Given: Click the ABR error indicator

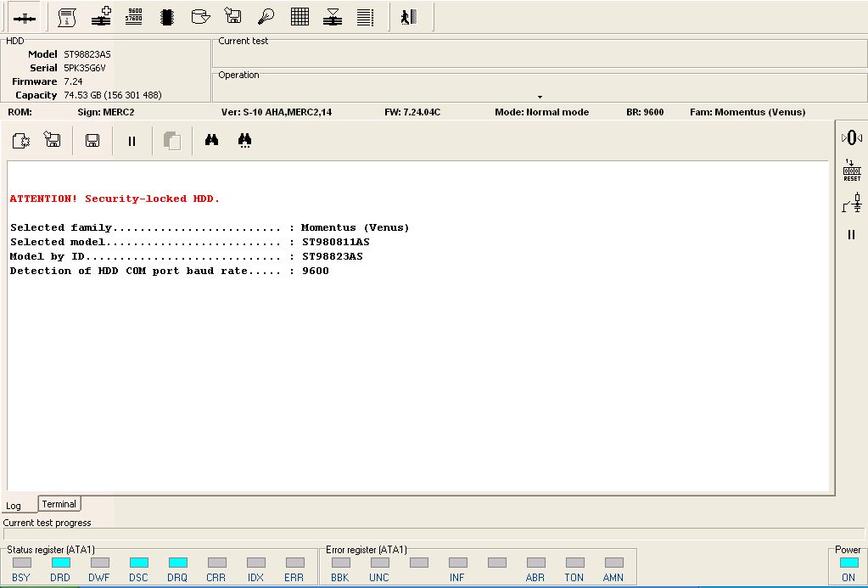Looking at the screenshot, I should (536, 563).
